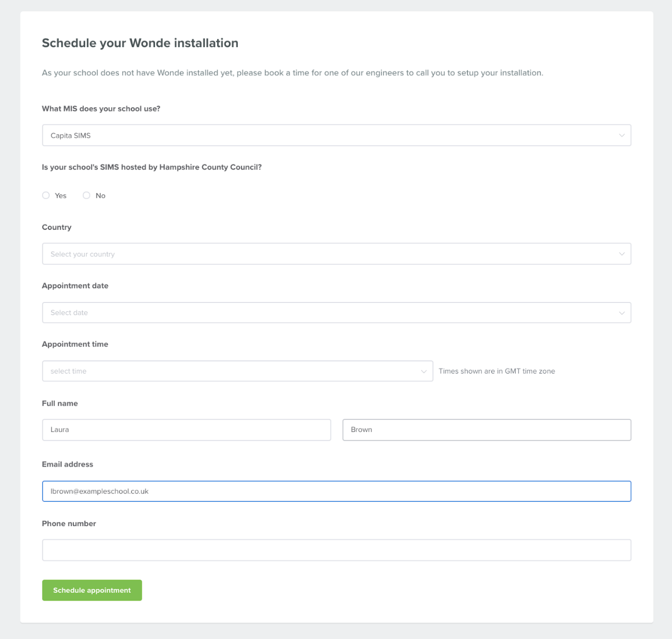
Task: Click the Yes label for Hampshire hosting
Action: 60,196
